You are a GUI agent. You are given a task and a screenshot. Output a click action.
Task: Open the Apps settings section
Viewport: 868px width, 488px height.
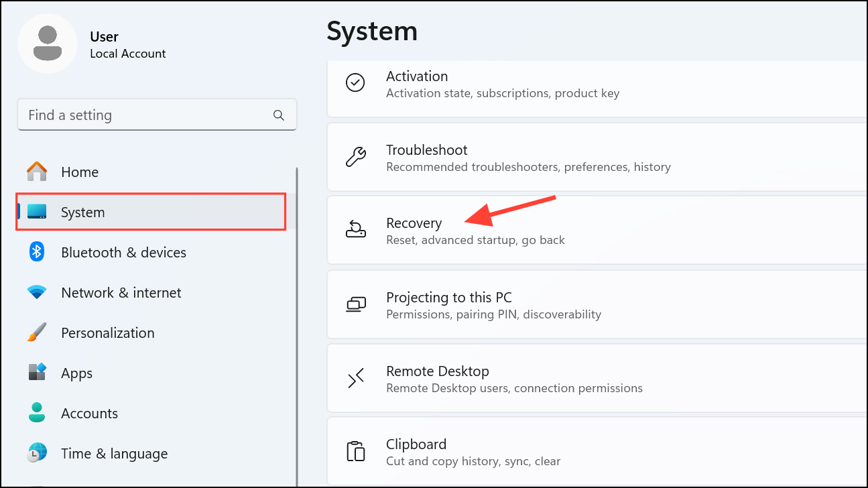76,373
